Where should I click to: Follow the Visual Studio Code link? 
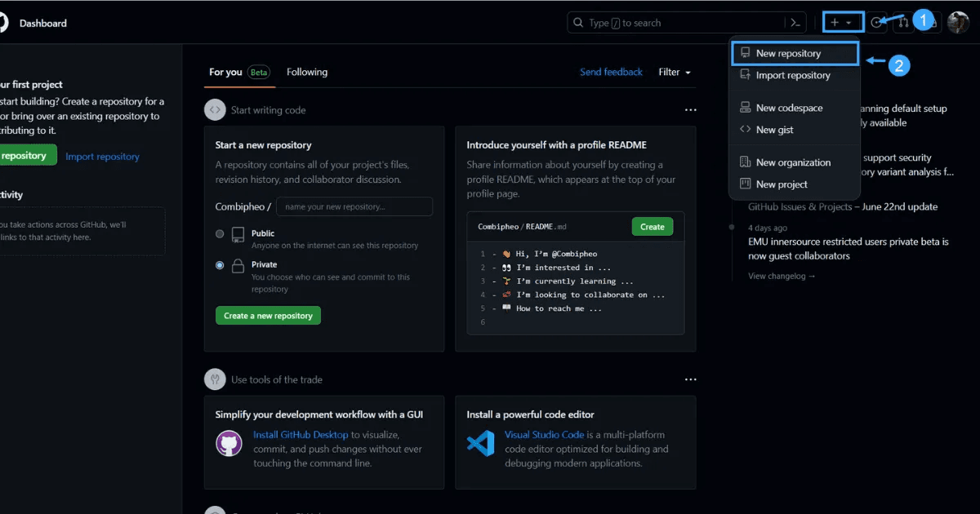tap(544, 435)
